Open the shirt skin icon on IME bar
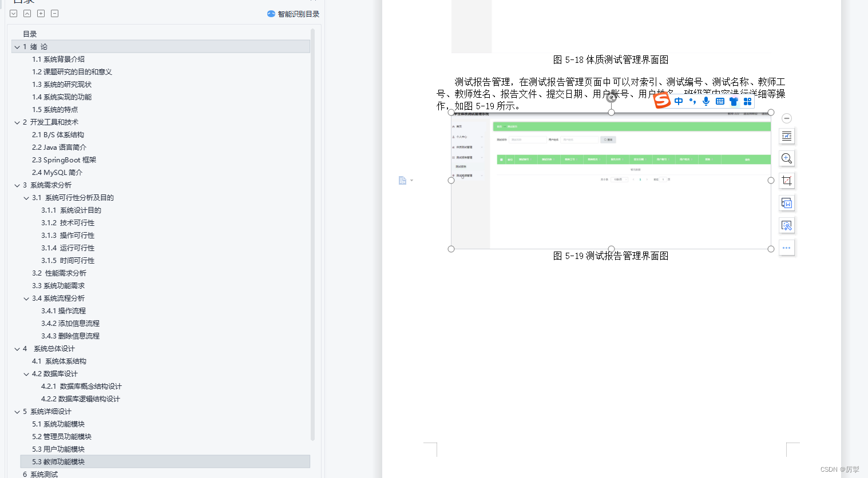This screenshot has height=478, width=868. point(734,101)
